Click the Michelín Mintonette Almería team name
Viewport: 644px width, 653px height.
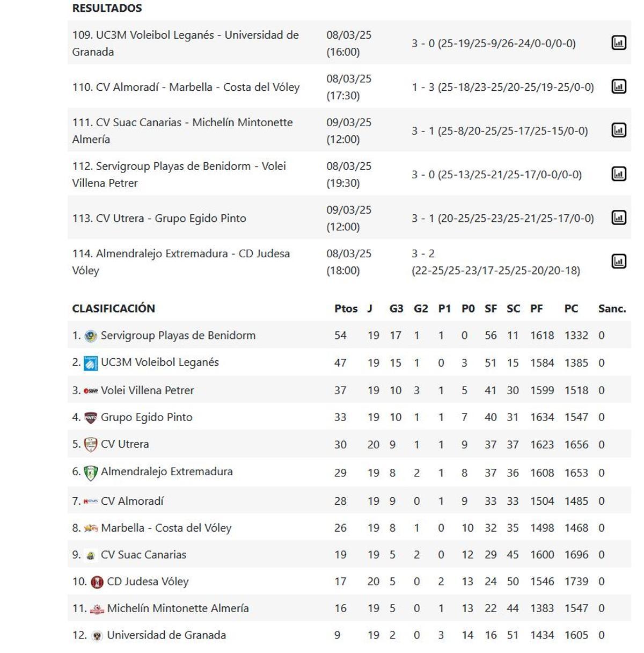(178, 608)
